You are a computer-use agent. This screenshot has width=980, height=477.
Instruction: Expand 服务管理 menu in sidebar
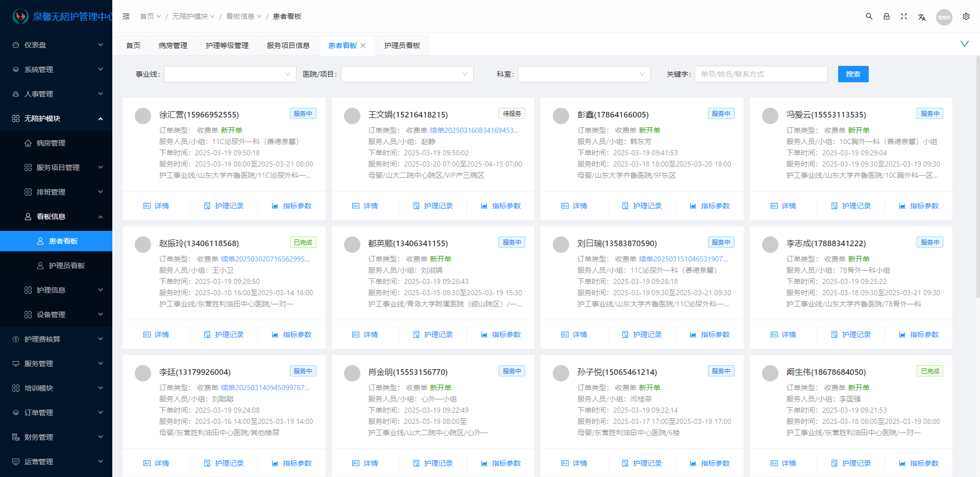point(56,364)
